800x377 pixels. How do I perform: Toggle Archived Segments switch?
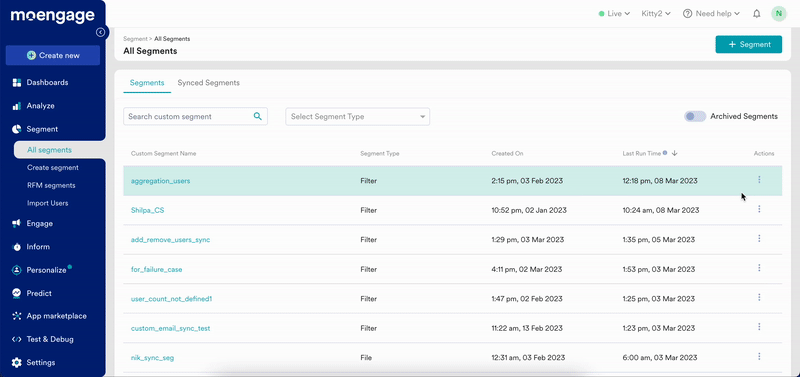point(695,116)
